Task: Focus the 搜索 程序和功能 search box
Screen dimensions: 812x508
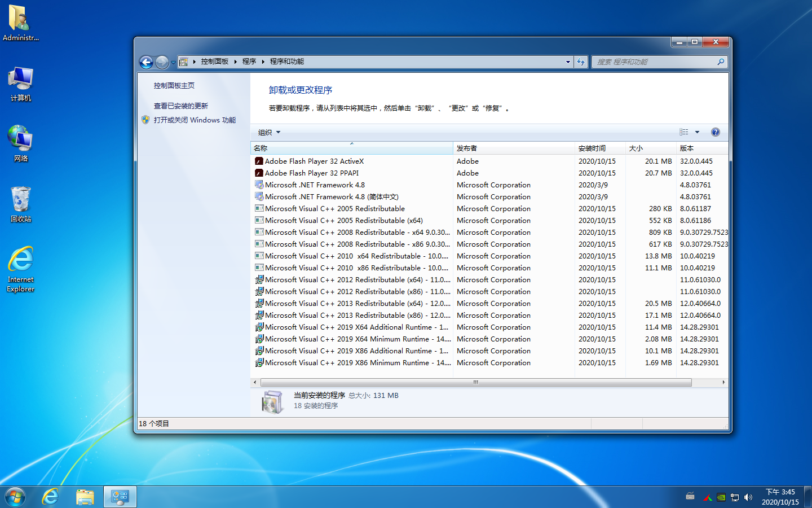Action: coord(654,62)
